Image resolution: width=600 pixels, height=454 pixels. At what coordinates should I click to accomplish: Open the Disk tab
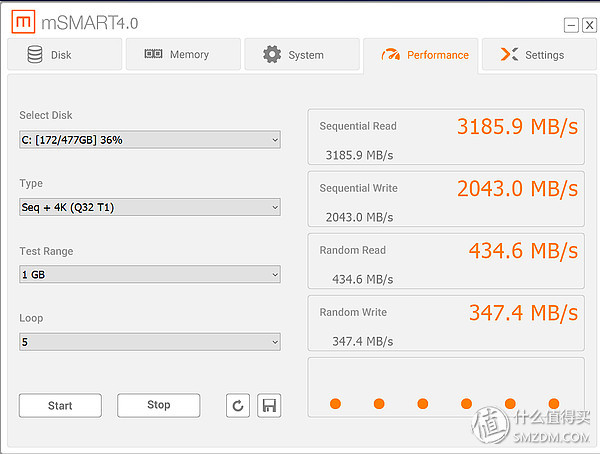coord(65,54)
